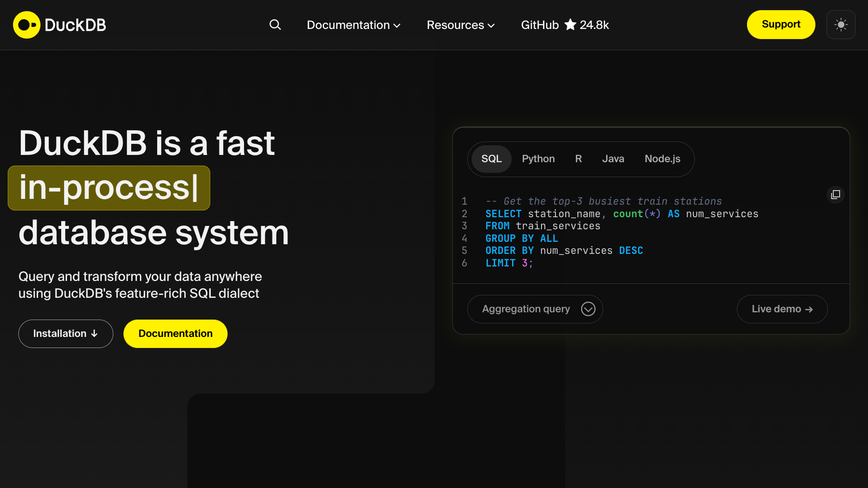The height and width of the screenshot is (488, 868).
Task: Switch to the Java code tab
Action: pyautogui.click(x=613, y=159)
